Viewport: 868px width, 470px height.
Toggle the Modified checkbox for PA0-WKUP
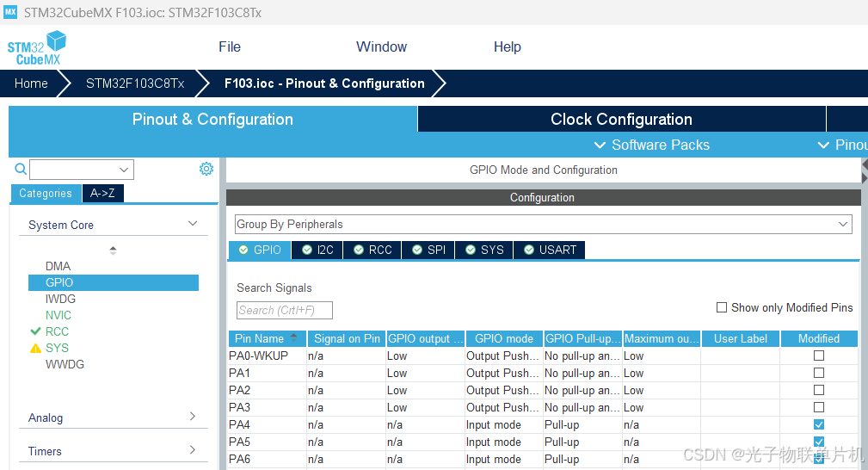click(x=819, y=356)
